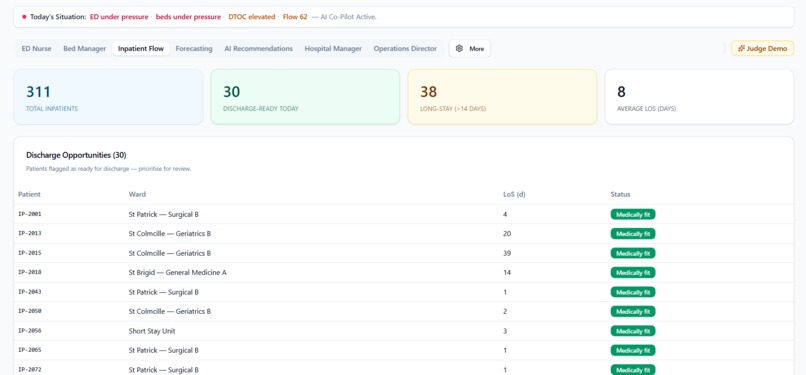This screenshot has width=806, height=375.
Task: Click the Ward column header
Action: point(137,194)
